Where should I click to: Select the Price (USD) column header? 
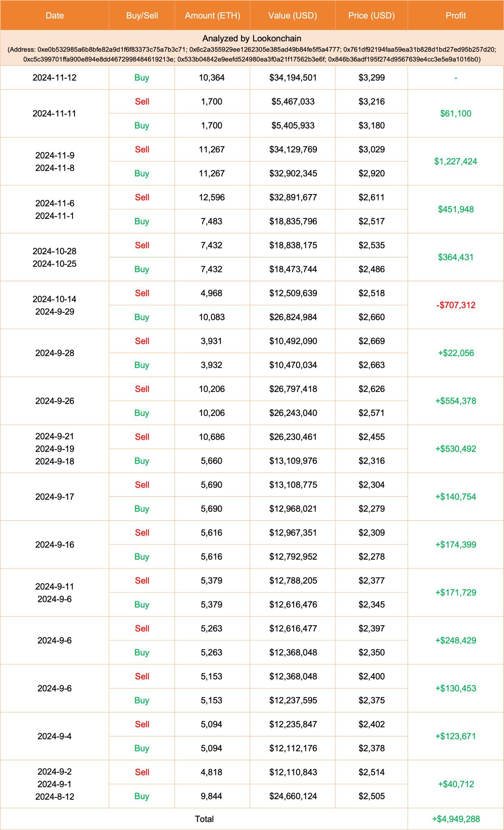(x=372, y=15)
